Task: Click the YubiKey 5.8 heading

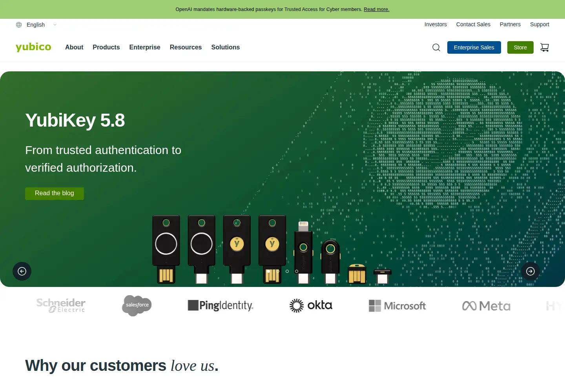Action: [x=75, y=120]
